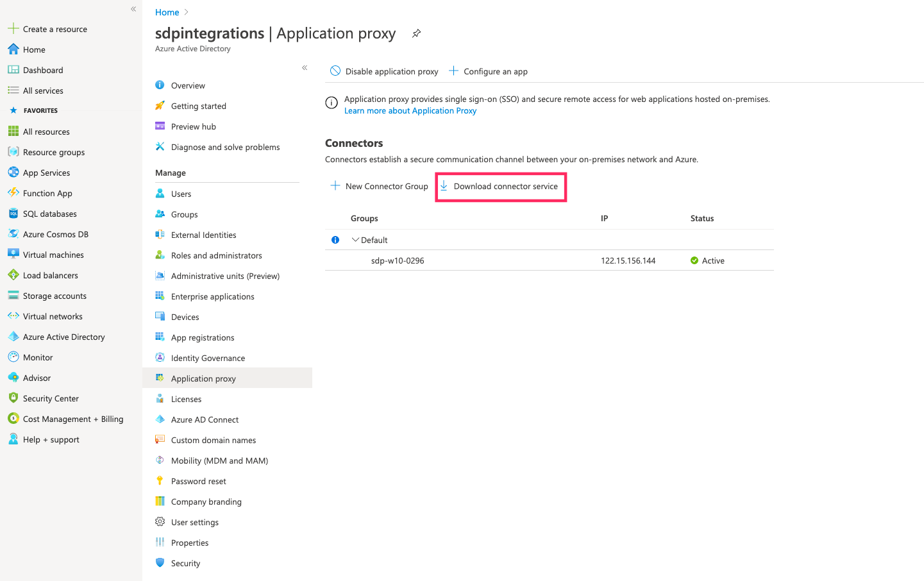
Task: Click Cost Management + Billing icon
Action: click(13, 419)
